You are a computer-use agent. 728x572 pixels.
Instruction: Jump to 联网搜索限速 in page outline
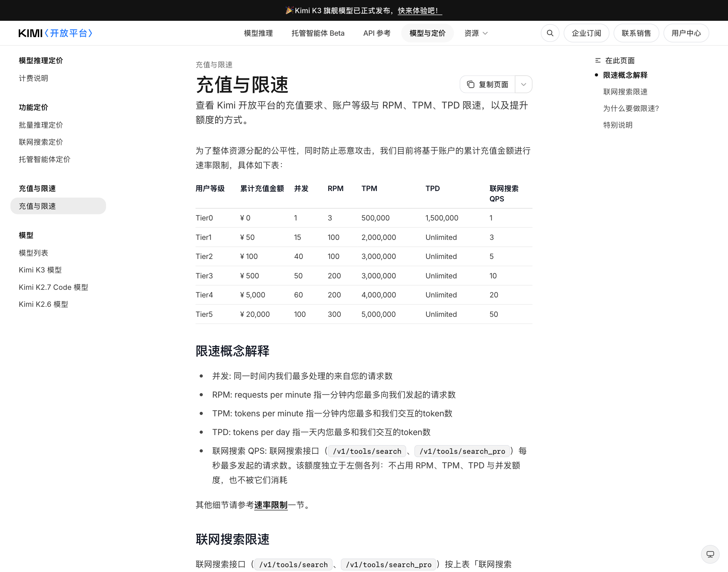point(625,92)
